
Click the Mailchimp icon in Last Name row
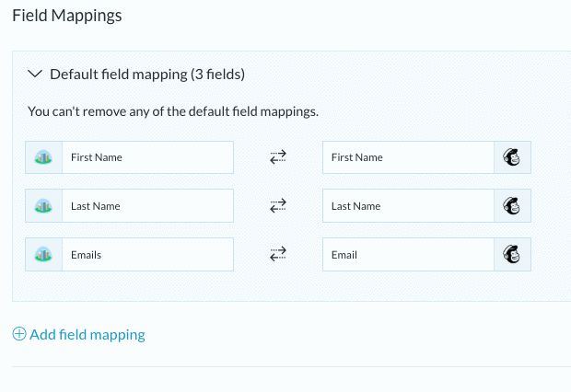point(512,205)
